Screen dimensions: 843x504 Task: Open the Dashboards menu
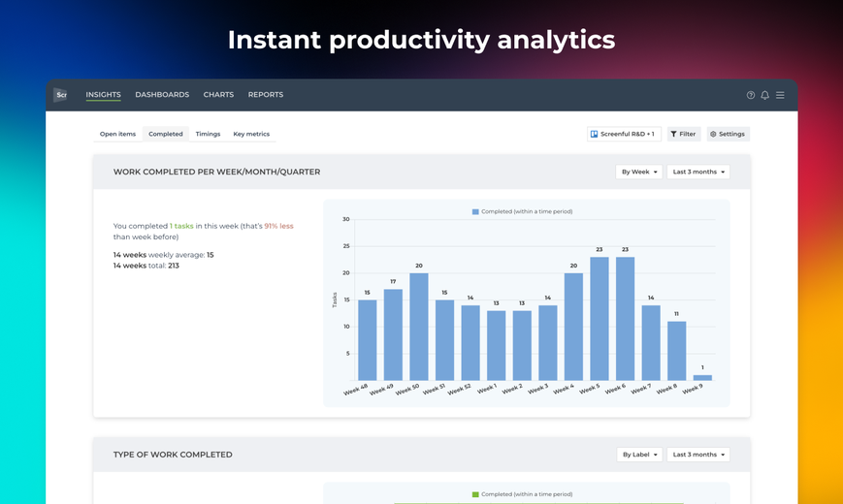162,95
